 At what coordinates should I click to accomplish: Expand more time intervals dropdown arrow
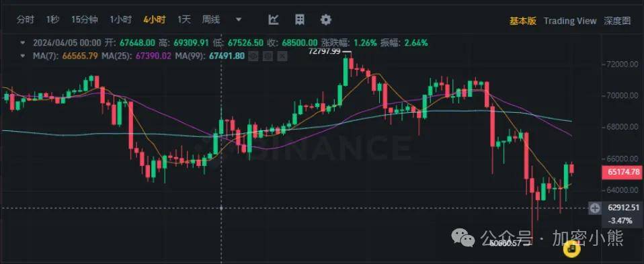239,19
